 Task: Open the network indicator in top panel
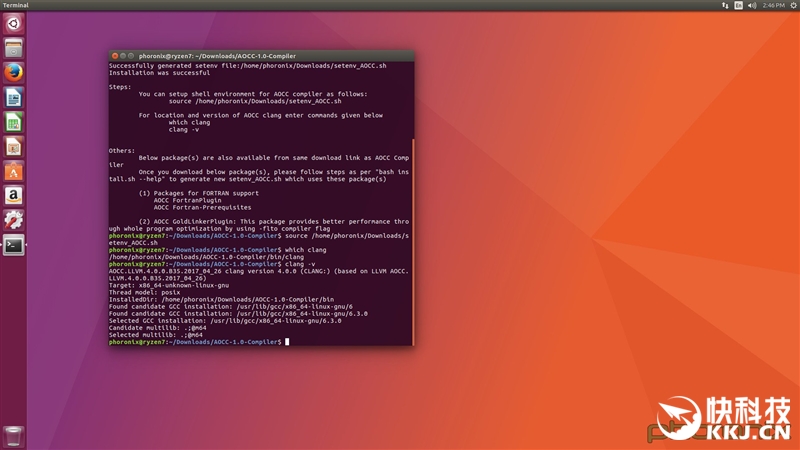725,5
